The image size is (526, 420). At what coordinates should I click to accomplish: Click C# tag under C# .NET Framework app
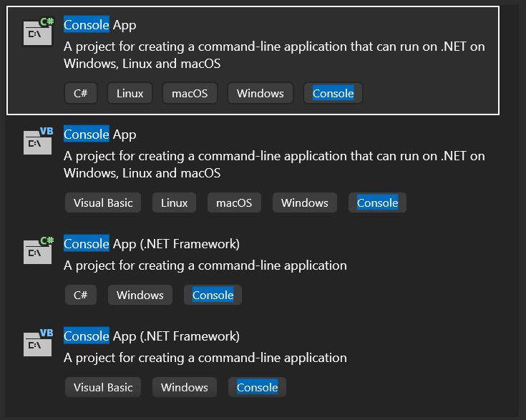81,295
